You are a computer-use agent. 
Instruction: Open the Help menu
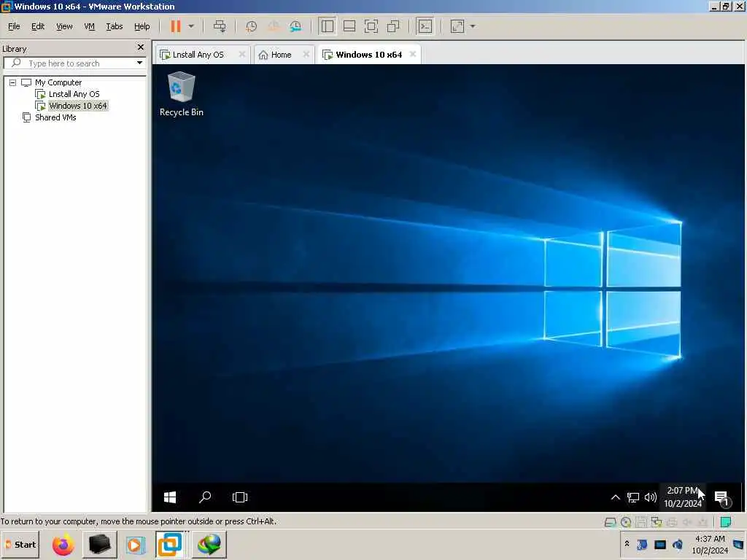pos(142,26)
